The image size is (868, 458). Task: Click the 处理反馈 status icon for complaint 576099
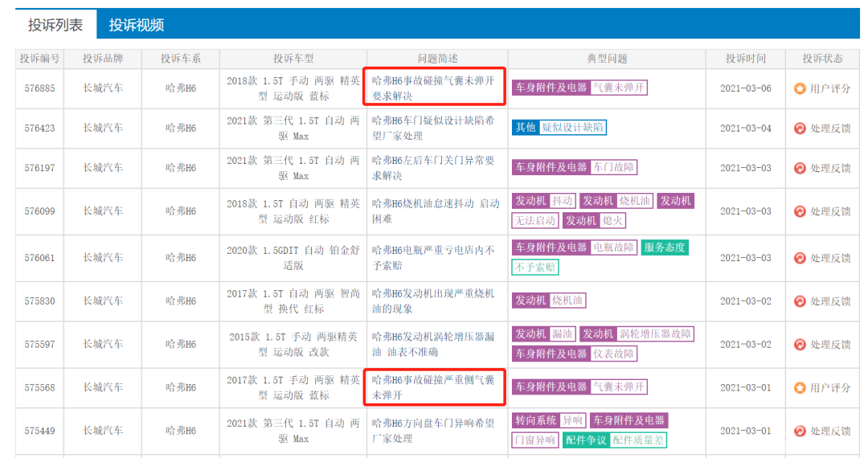pyautogui.click(x=800, y=211)
